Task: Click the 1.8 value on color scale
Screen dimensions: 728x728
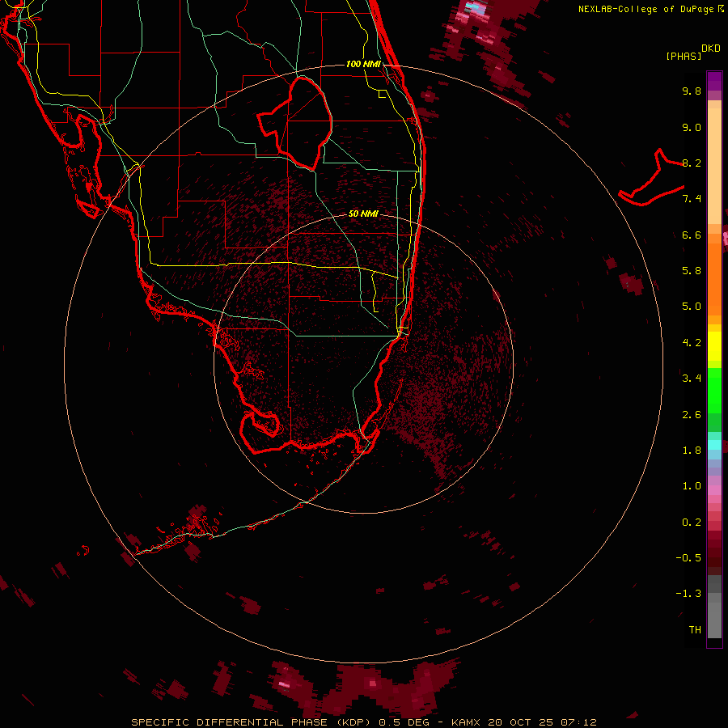Action: (x=692, y=451)
